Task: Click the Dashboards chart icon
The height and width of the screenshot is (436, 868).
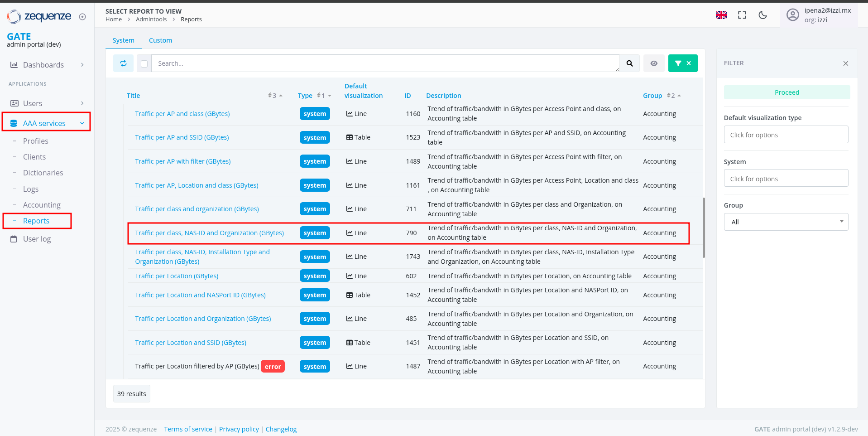Action: point(14,65)
